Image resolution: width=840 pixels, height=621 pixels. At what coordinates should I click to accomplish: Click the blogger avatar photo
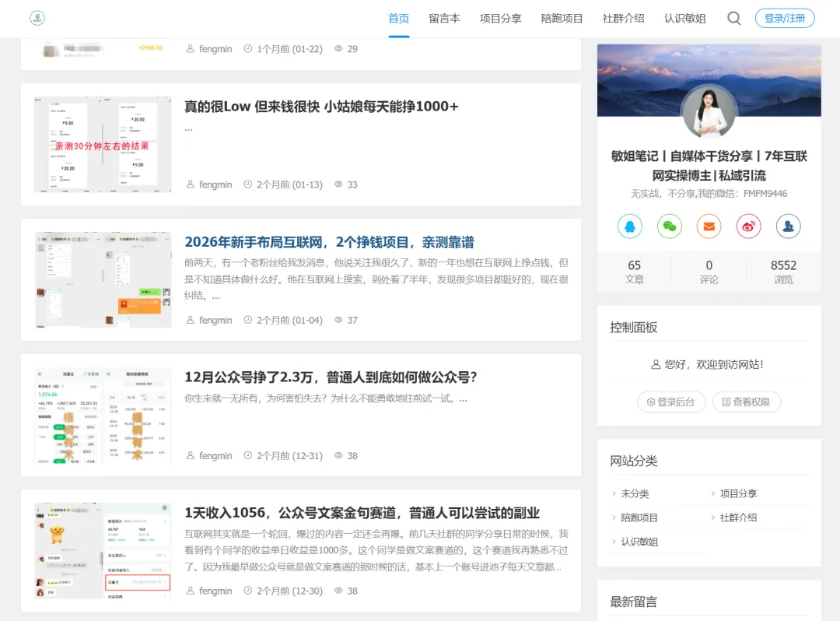[709, 112]
